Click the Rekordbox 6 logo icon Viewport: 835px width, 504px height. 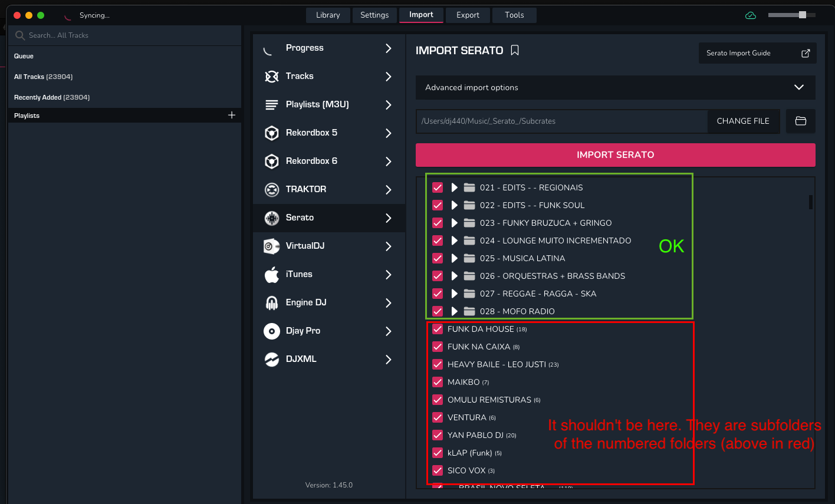(x=271, y=161)
